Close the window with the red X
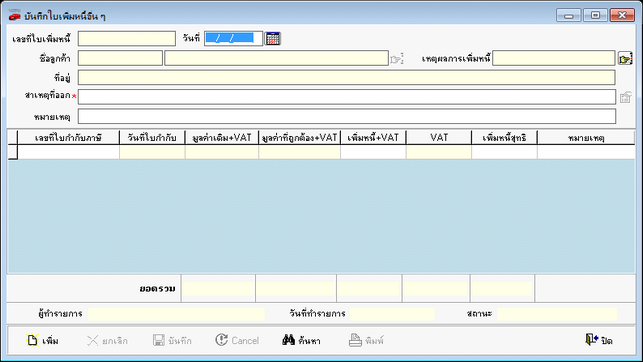Viewport: 643px width, 362px height. click(x=622, y=16)
